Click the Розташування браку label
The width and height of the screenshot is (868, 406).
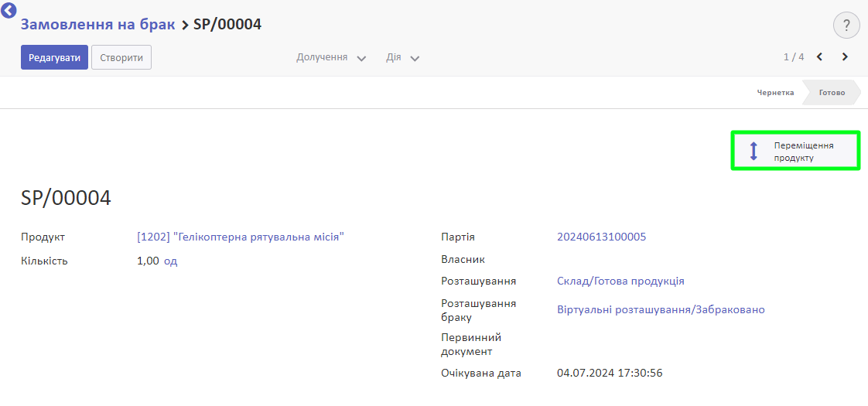click(x=478, y=310)
